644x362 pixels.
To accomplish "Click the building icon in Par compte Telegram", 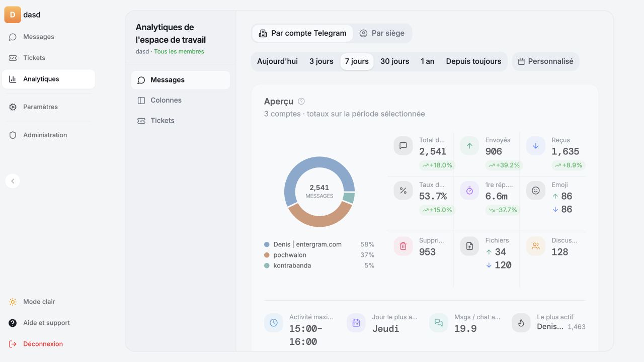I will click(x=263, y=33).
